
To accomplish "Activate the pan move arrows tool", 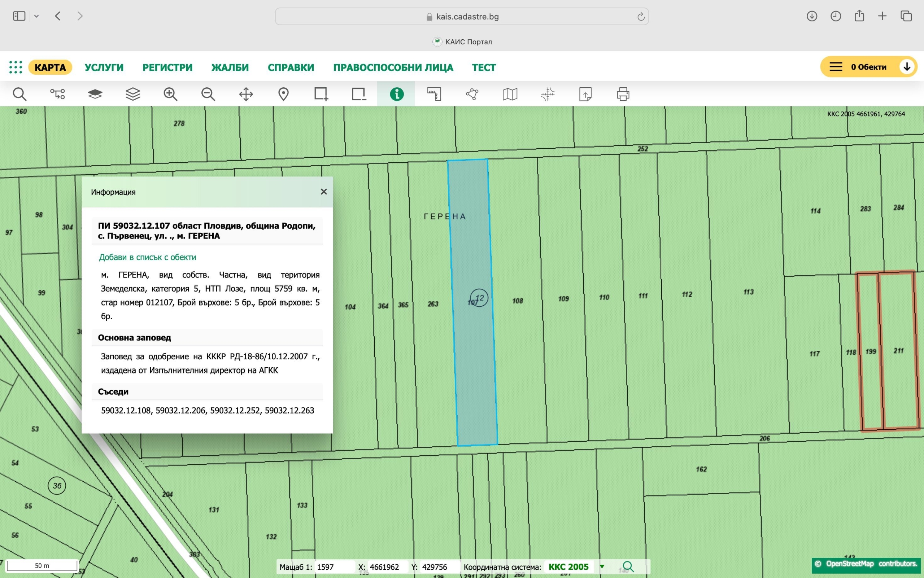I will 246,94.
